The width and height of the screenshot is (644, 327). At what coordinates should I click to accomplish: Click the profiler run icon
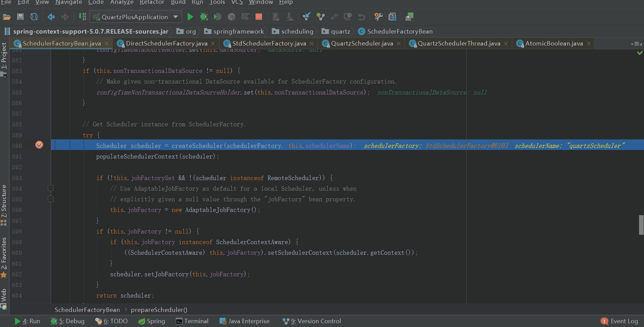tap(232, 17)
